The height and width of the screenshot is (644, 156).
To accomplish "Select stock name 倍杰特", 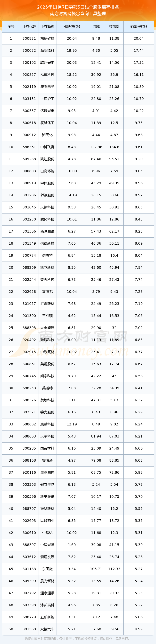I will [x=47, y=255].
